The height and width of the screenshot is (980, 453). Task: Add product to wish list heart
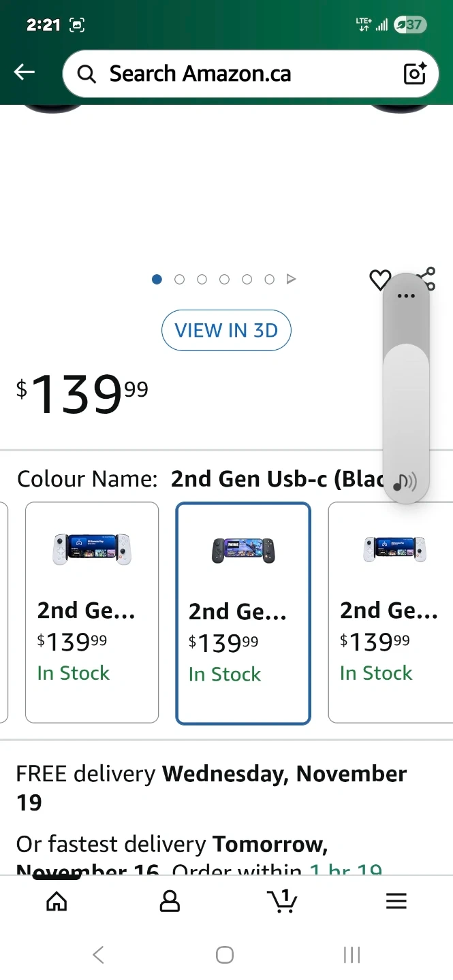379,280
